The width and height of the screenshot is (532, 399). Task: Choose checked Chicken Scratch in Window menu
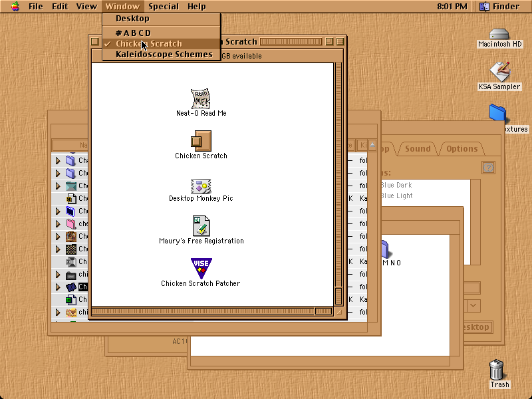click(x=162, y=44)
